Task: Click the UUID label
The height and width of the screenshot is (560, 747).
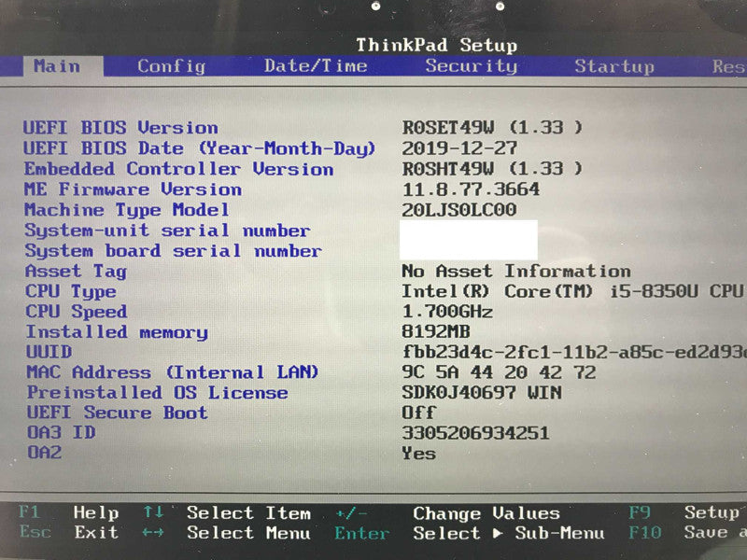Action: [x=49, y=352]
